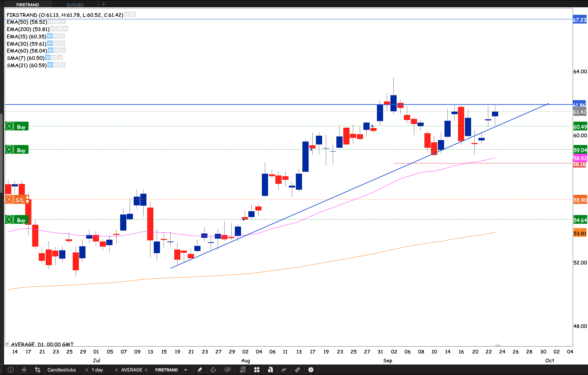Remove the EMA(200) indicator
588x375 pixels.
(65, 29)
